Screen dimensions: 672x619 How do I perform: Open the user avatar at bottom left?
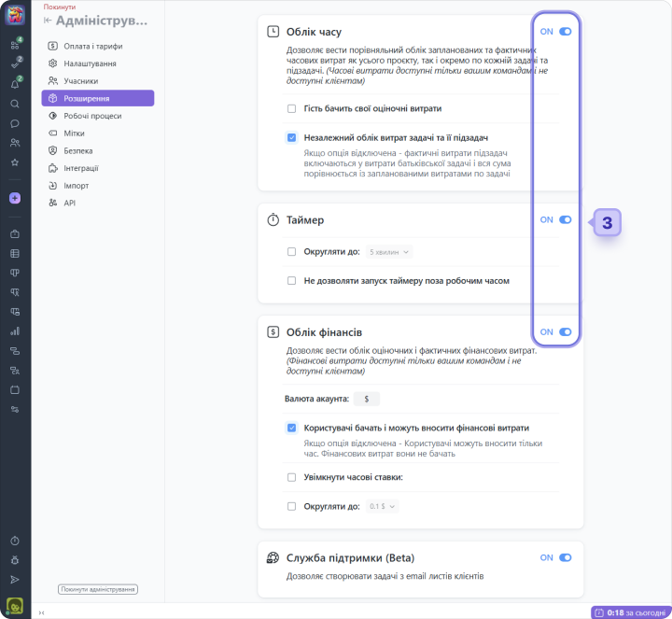click(14, 604)
